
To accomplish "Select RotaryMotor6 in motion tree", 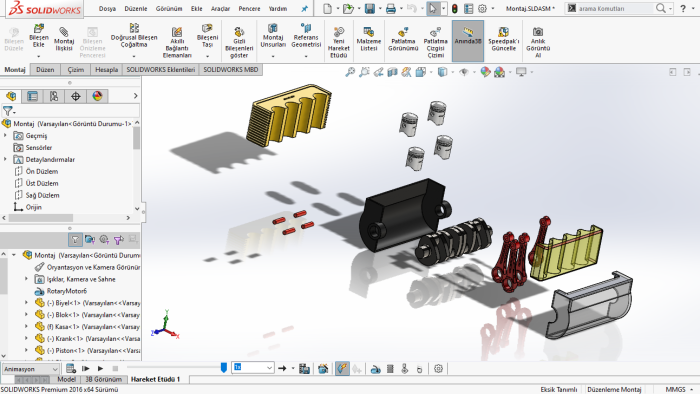I will tap(67, 291).
